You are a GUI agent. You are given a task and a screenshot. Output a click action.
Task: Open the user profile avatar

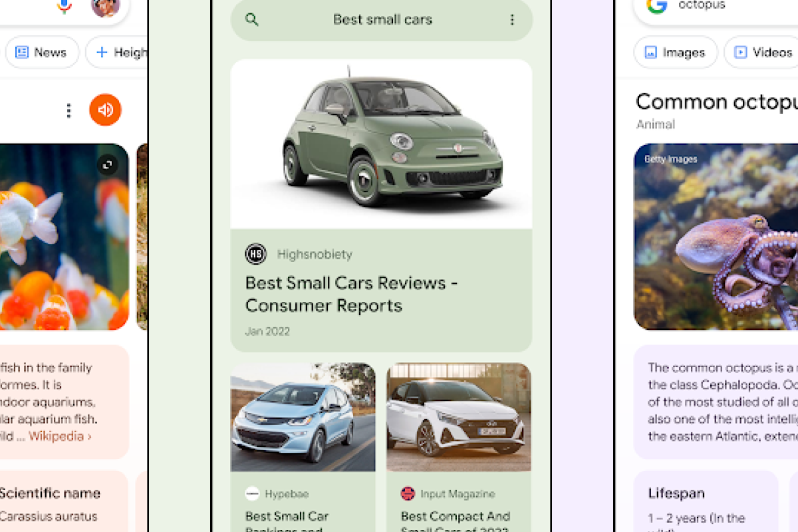105,6
